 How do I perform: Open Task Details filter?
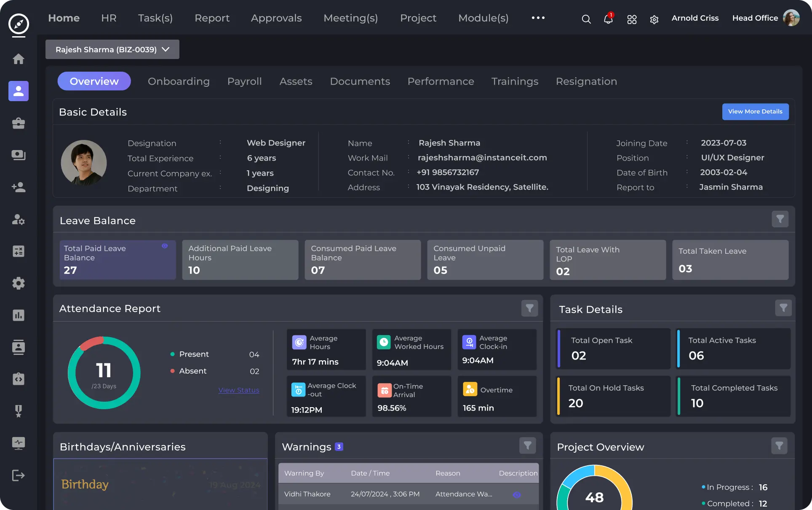click(783, 308)
